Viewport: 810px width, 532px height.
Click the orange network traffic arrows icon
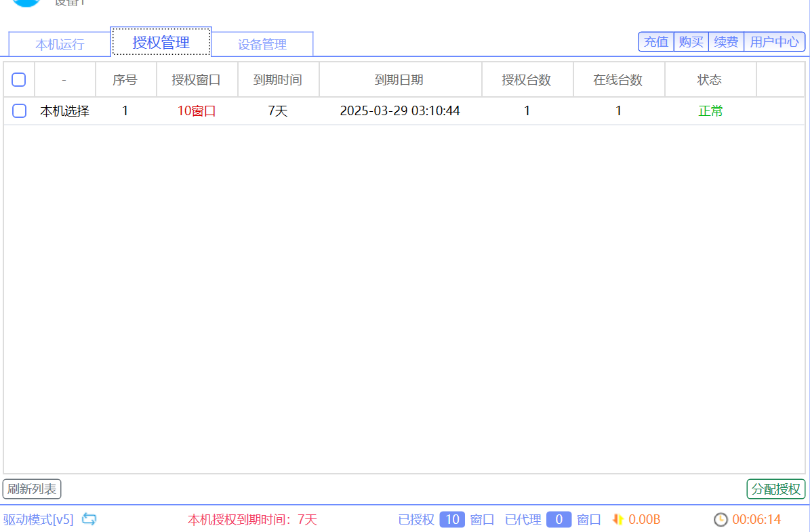coord(617,520)
